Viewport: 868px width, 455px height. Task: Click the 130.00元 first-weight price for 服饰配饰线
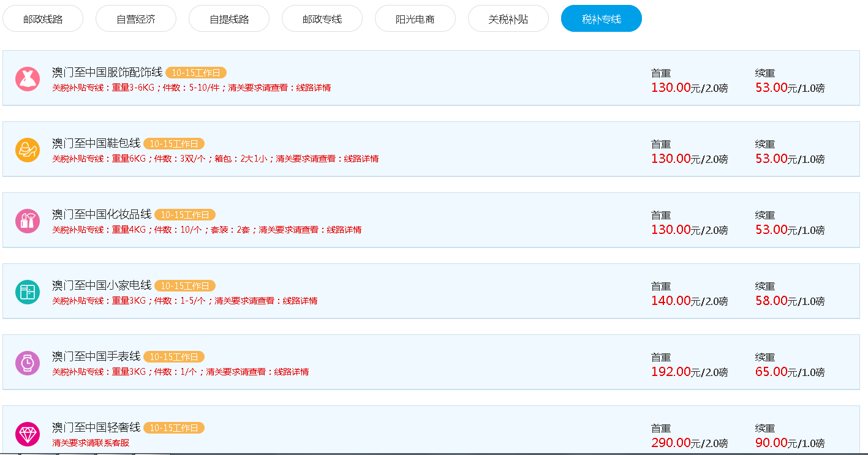[671, 88]
